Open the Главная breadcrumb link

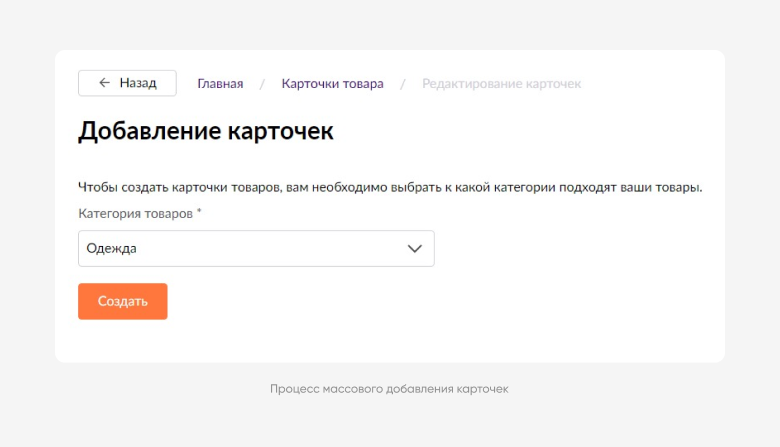point(220,84)
